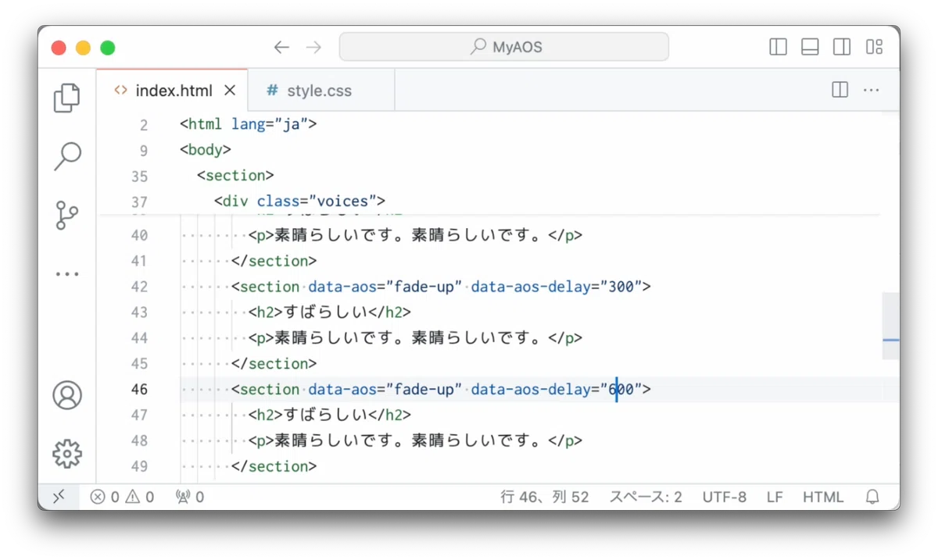Toggle the primary side bar layout icon
938x560 pixels.
(778, 47)
